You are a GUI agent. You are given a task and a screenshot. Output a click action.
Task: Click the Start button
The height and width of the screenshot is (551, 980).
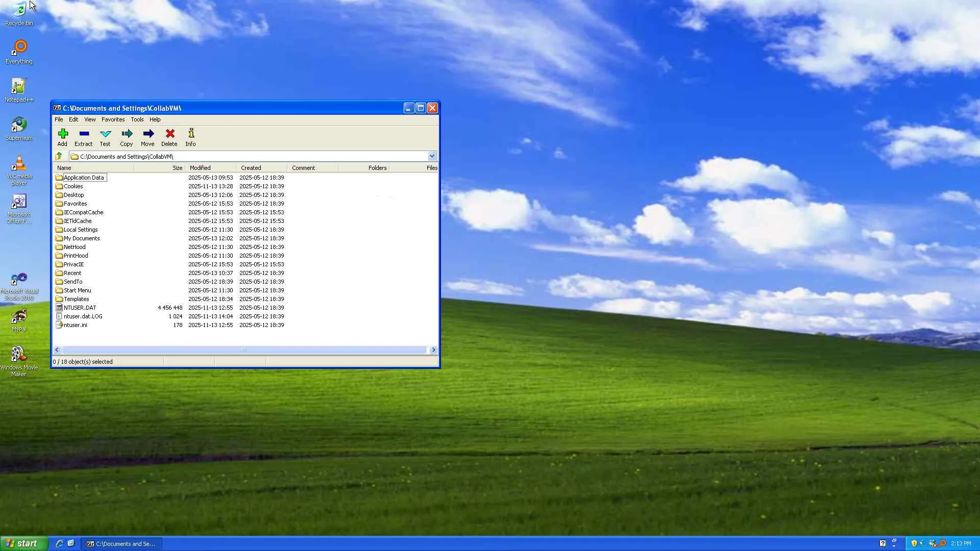click(23, 543)
